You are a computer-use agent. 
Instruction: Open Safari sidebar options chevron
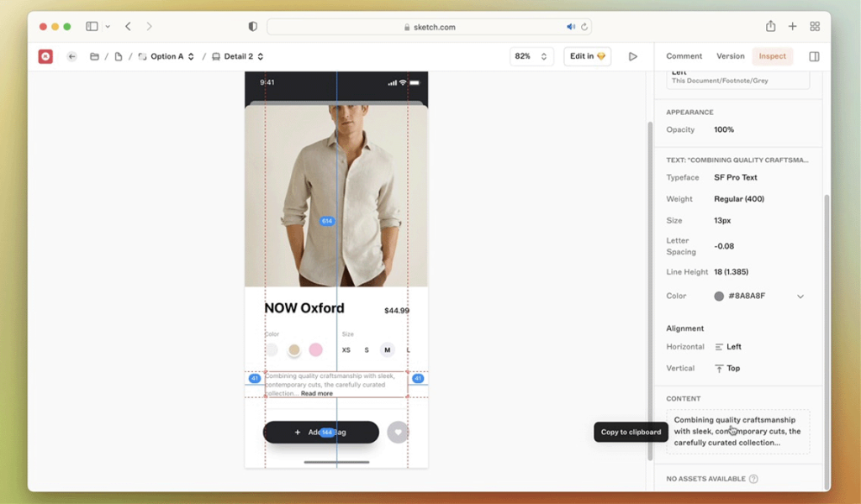click(108, 26)
